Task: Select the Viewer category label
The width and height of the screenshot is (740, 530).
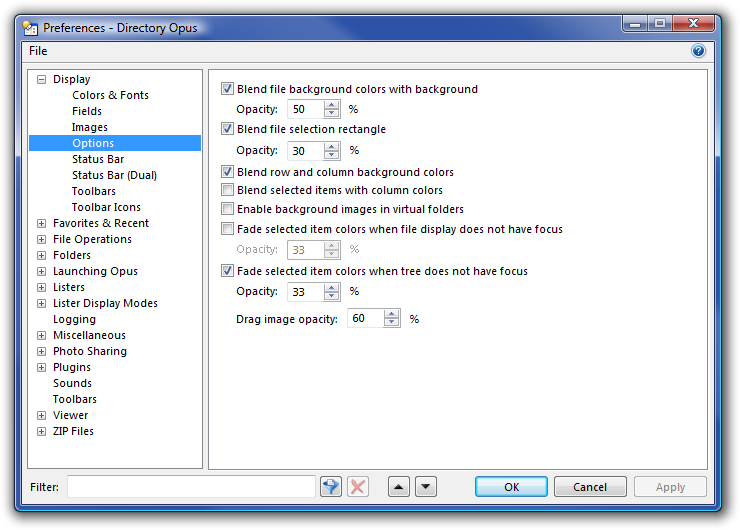Action: (x=70, y=415)
